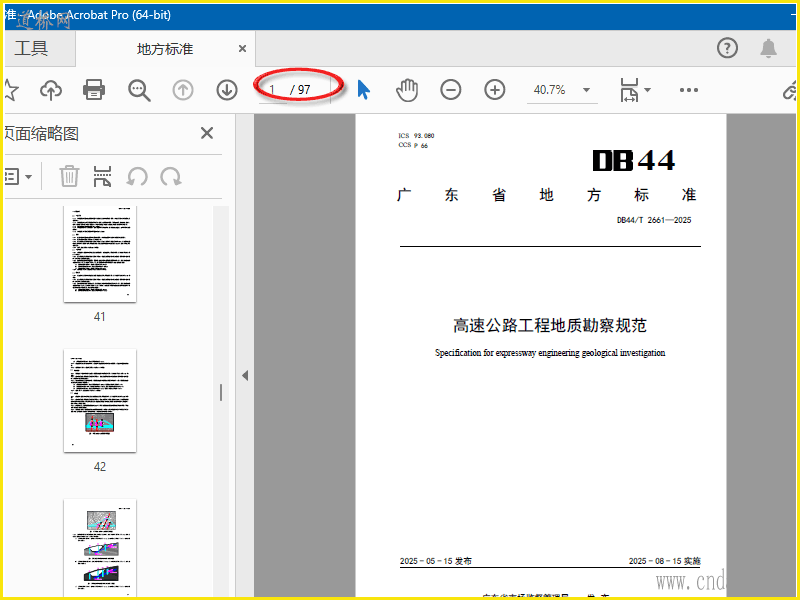
Task: Select the page 42 thumbnail
Action: tap(100, 401)
